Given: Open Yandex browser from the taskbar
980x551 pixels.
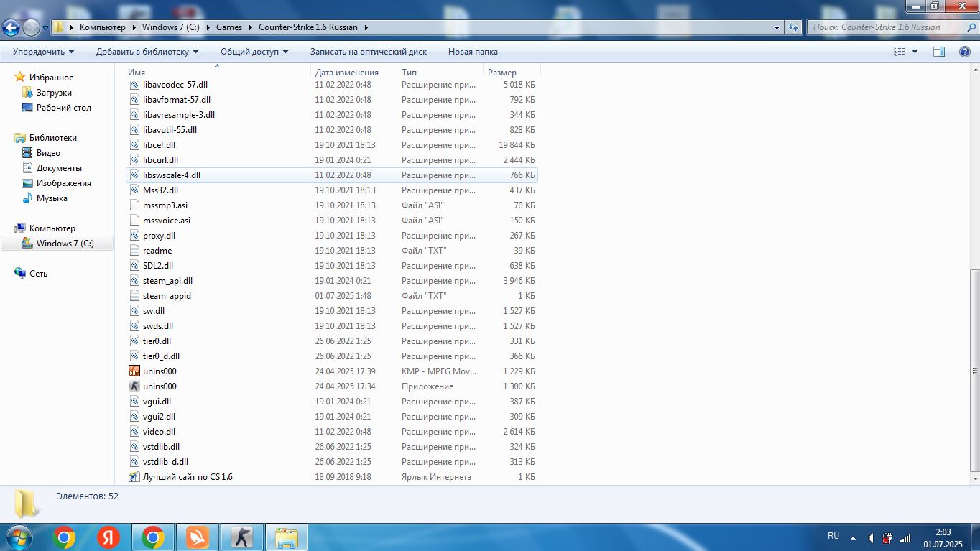Looking at the screenshot, I should click(x=108, y=537).
